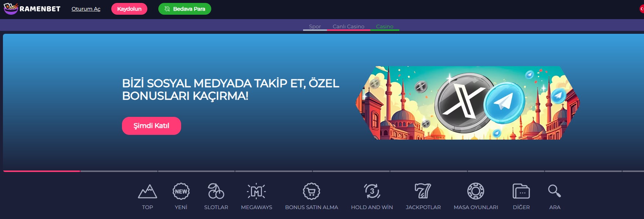Open DİĞER folder icon category

click(521, 191)
